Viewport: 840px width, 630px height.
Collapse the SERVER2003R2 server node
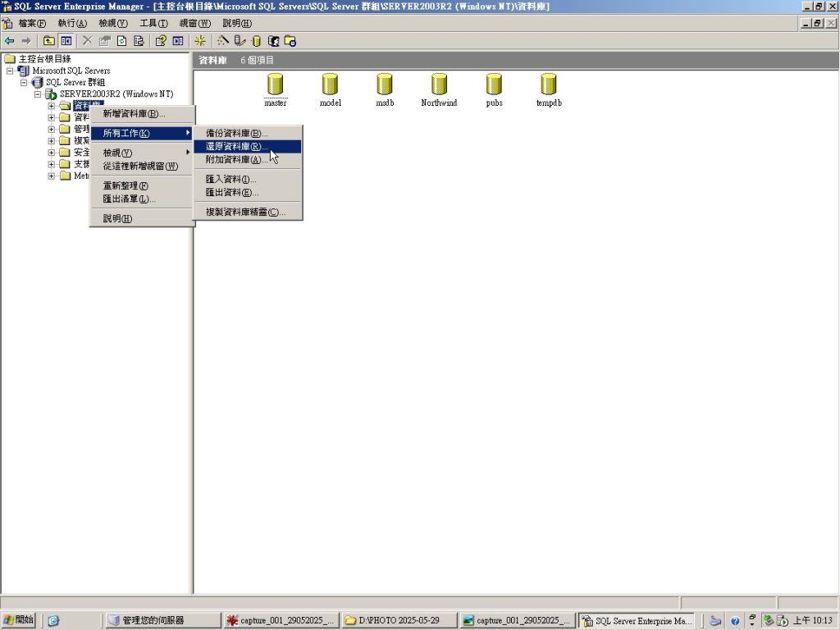(38, 94)
